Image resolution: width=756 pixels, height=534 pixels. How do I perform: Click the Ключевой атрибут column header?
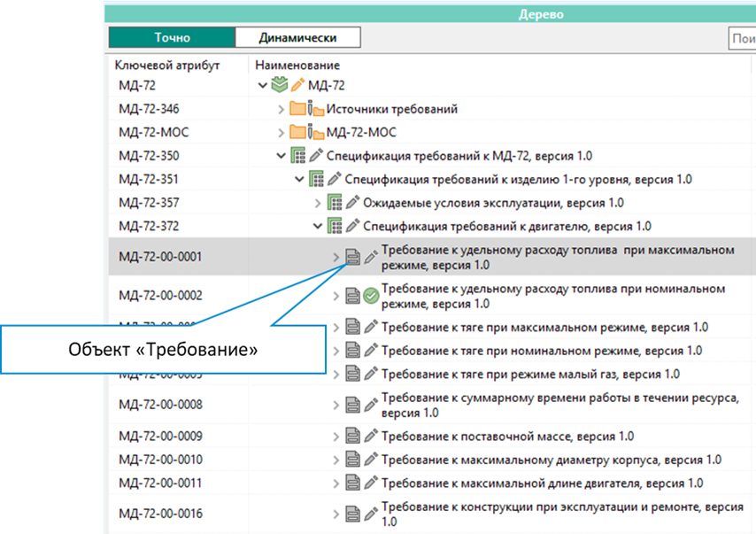pos(167,66)
